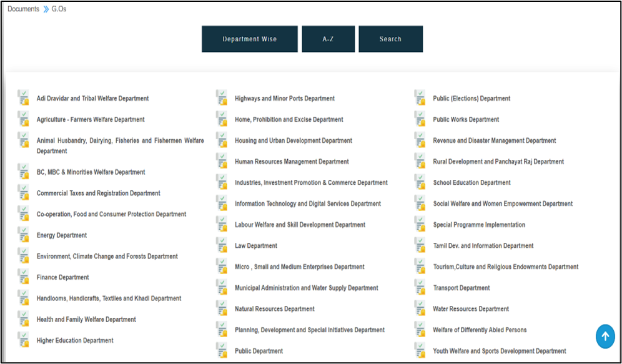Open Industries, Investment Promotion & Commerce Department
This screenshot has height=364, width=622.
[x=312, y=182]
